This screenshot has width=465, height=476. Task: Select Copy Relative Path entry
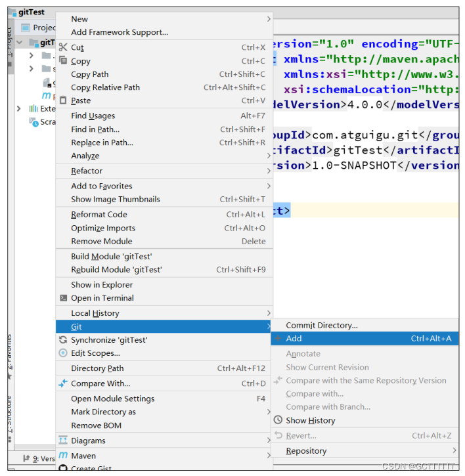coord(164,87)
